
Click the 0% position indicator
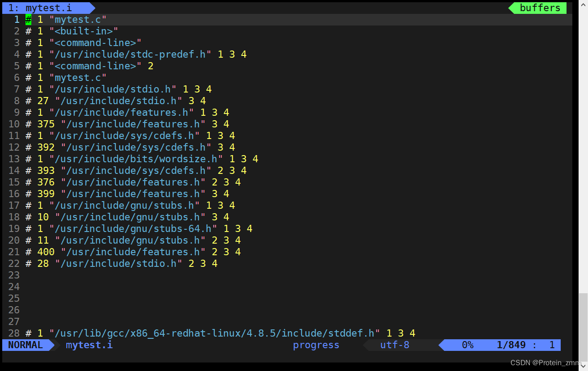[468, 345]
